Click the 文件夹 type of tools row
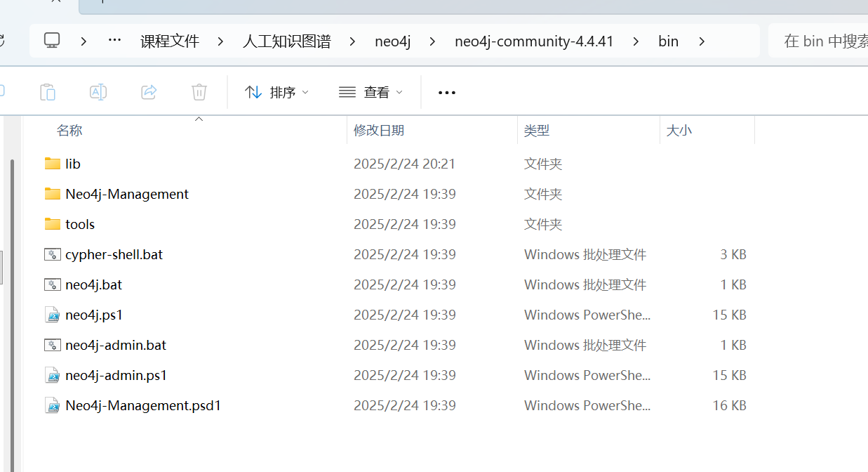 543,224
